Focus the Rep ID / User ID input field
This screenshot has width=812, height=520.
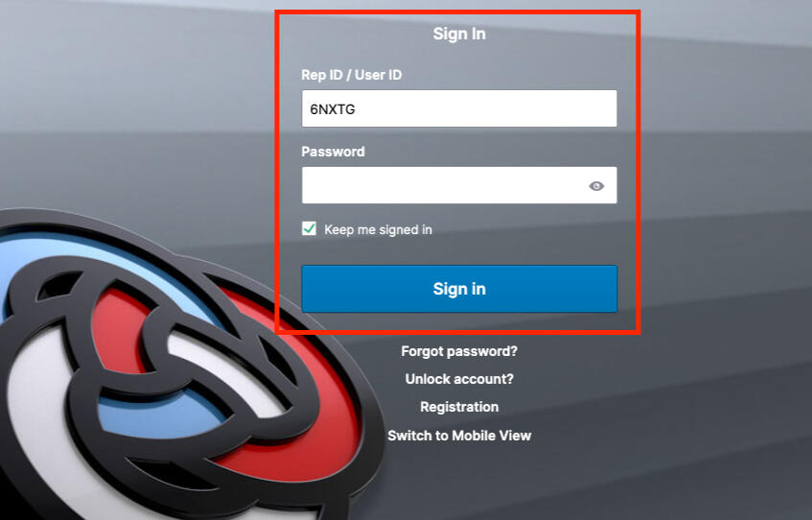coord(459,108)
